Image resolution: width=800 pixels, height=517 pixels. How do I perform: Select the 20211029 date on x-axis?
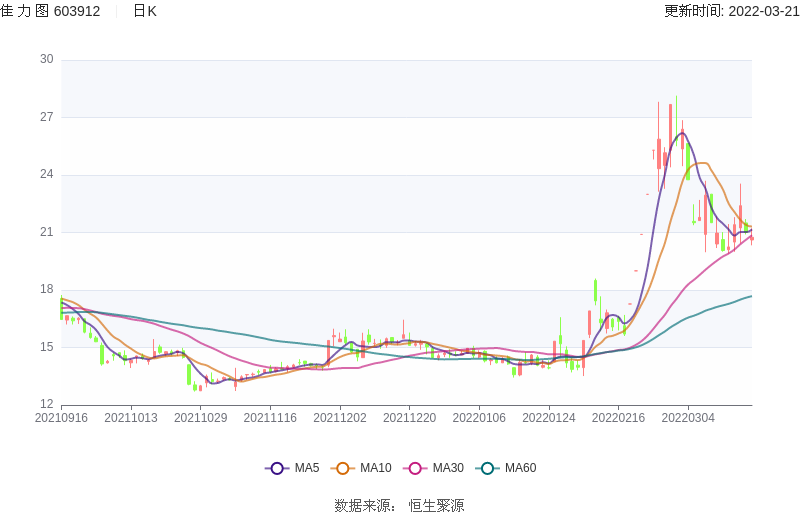(200, 418)
